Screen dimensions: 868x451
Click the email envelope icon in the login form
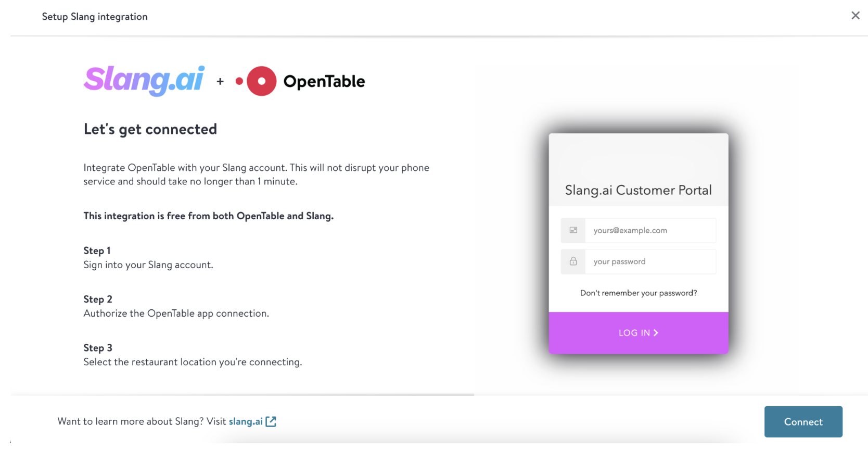point(573,230)
